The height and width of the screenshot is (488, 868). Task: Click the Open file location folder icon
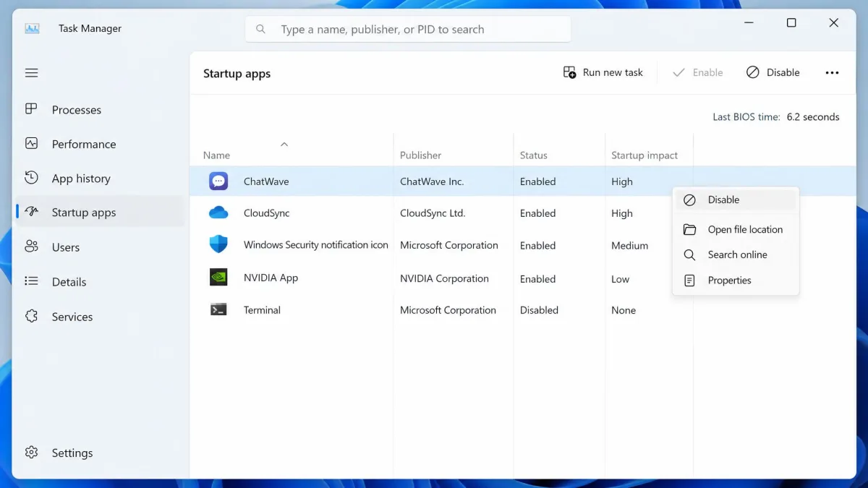[690, 230]
